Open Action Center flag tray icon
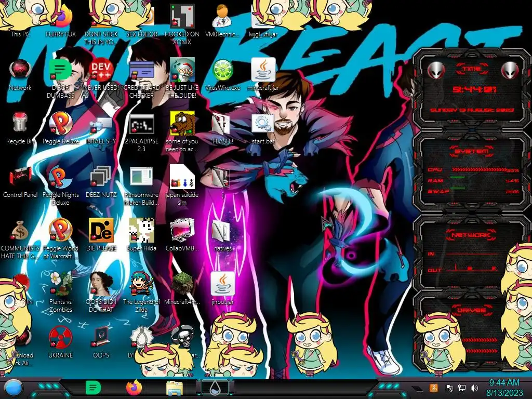Viewport: 532px width, 399px height. (449, 388)
